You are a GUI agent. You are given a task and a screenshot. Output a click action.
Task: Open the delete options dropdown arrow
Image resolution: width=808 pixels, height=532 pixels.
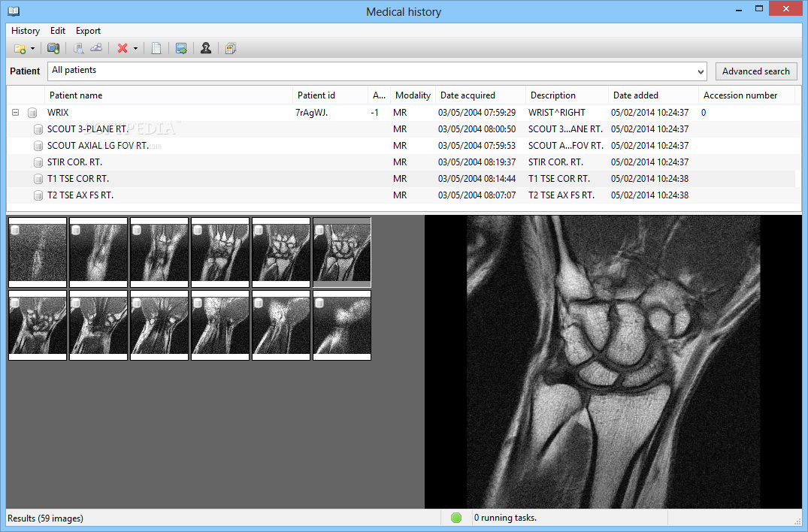pos(135,48)
